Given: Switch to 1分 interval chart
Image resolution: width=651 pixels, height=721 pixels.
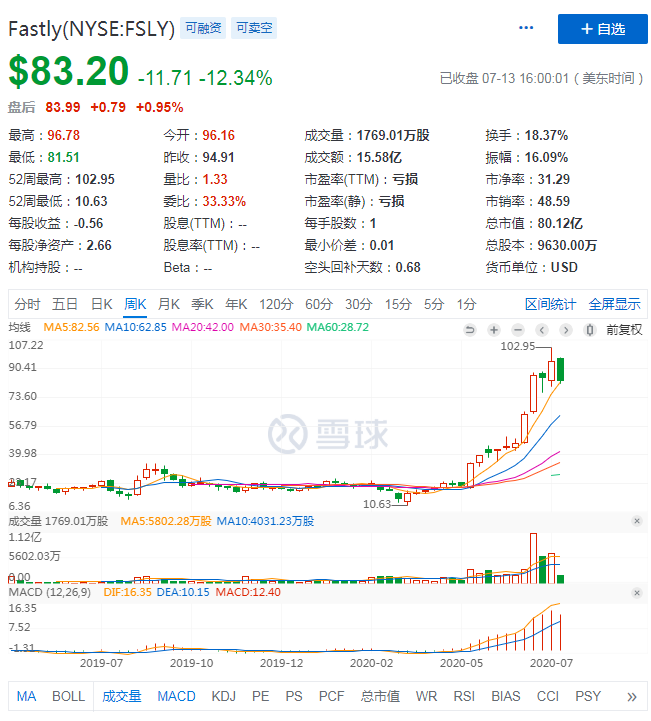Looking at the screenshot, I should 466,304.
